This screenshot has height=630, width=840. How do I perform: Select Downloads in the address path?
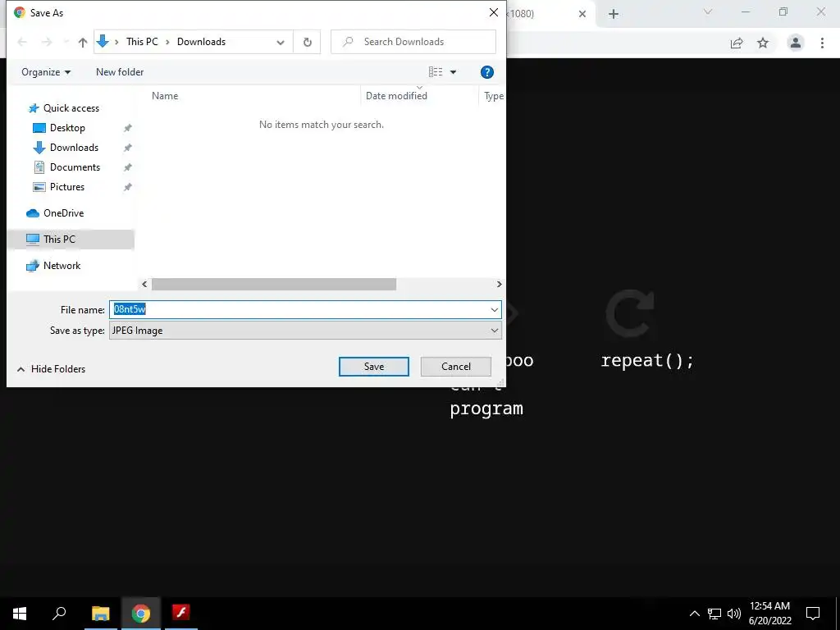click(202, 42)
